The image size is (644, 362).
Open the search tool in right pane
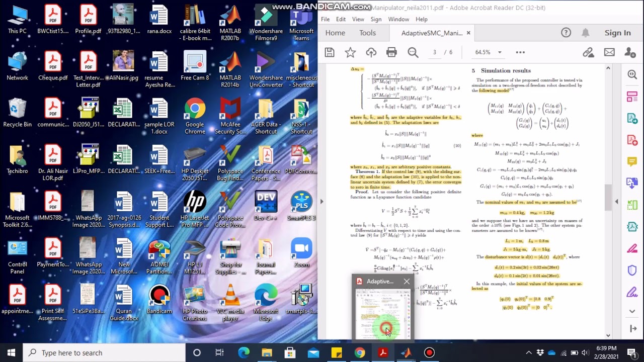click(632, 74)
